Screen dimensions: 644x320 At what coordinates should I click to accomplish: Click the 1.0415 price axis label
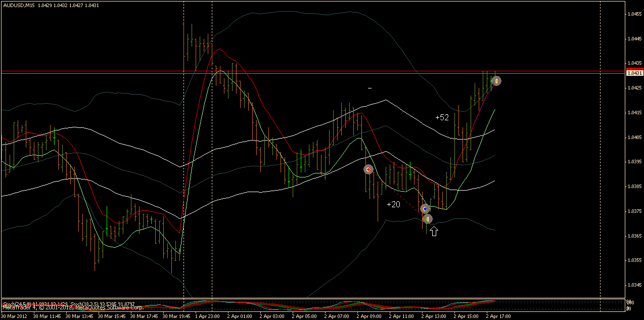(x=634, y=113)
